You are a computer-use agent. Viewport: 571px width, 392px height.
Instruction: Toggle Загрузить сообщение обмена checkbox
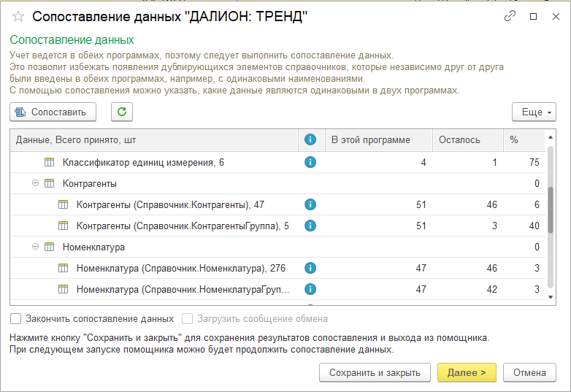coord(188,319)
